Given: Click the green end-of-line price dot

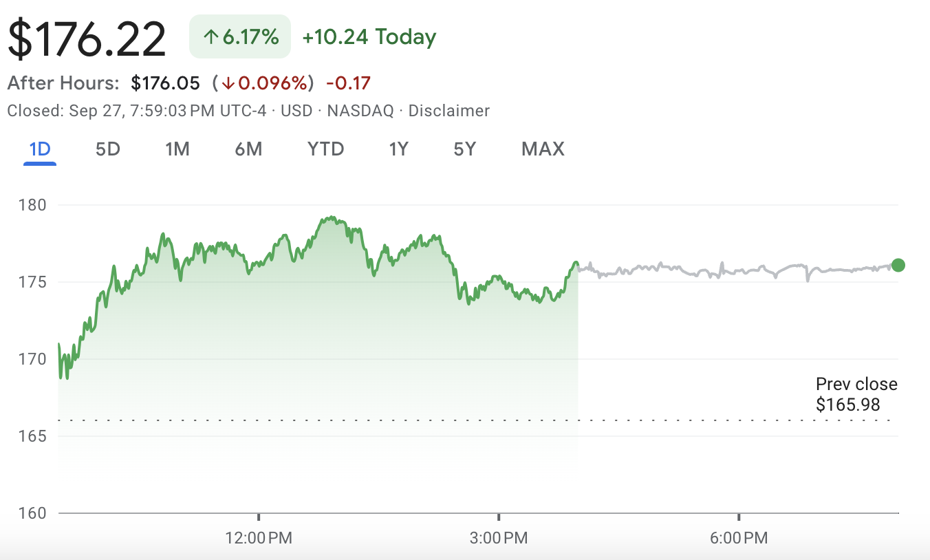Looking at the screenshot, I should [x=898, y=265].
